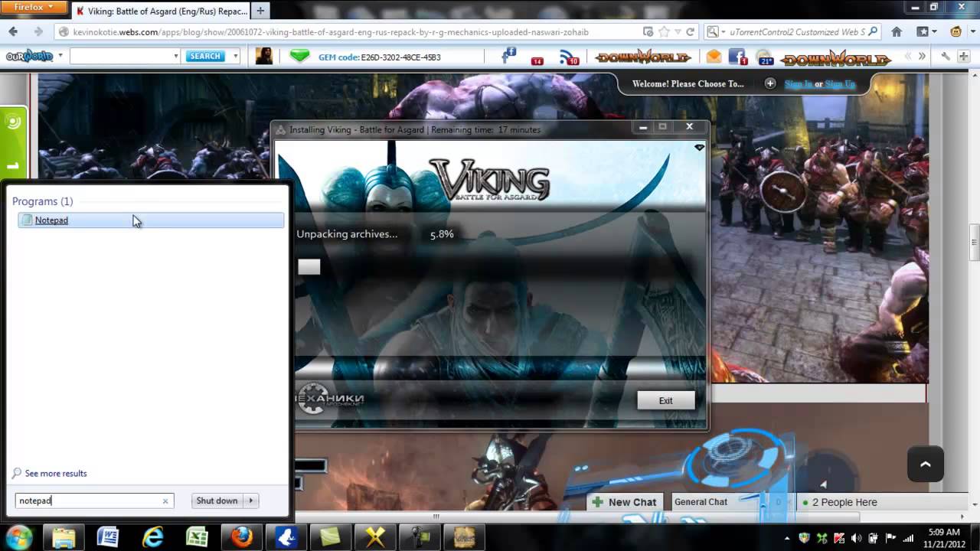
Task: Open the Firefox bookmarks menu button
Action: pyautogui.click(x=926, y=32)
